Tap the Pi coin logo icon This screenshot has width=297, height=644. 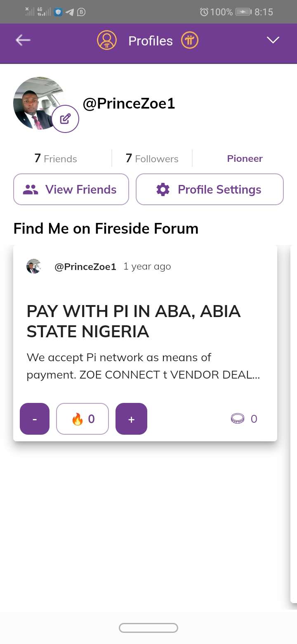[x=190, y=40]
